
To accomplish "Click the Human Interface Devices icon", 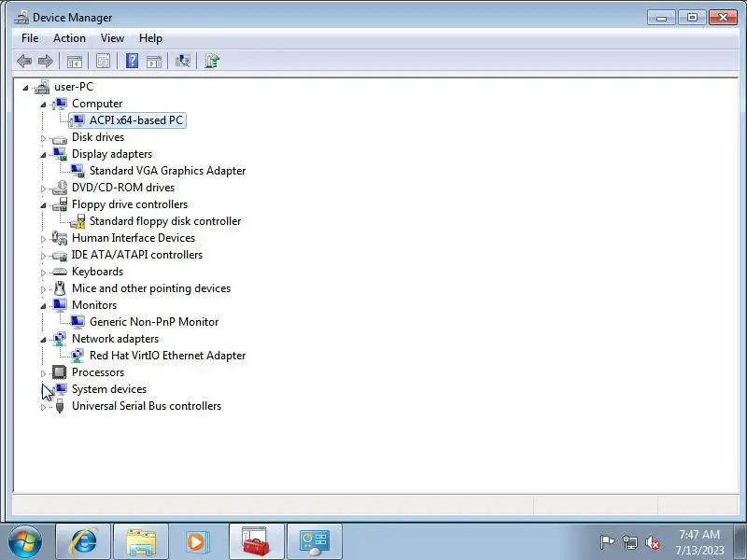I will 60,238.
